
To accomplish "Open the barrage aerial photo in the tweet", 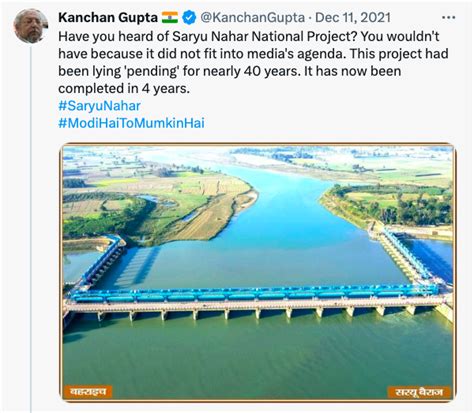I will (258, 272).
